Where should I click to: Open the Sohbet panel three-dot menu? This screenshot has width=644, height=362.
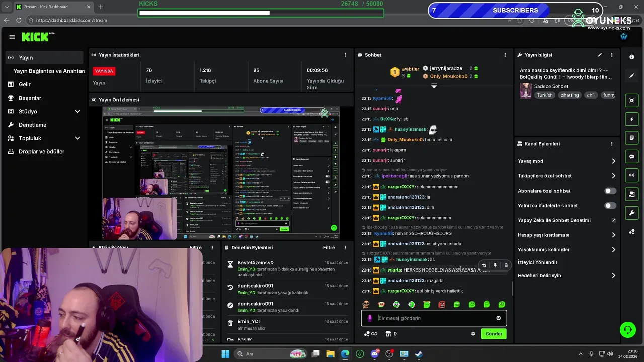[x=505, y=55]
